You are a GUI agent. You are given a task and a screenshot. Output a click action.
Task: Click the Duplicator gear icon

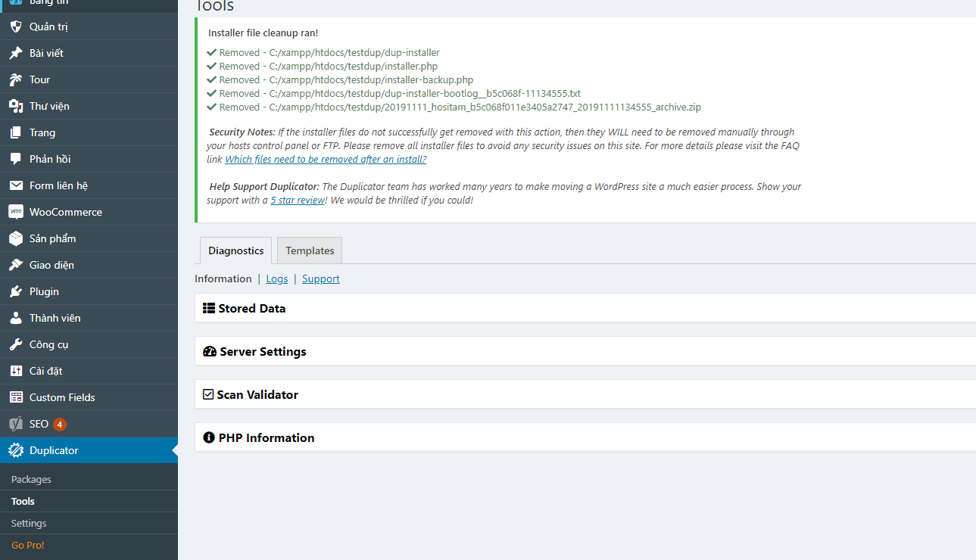15,450
